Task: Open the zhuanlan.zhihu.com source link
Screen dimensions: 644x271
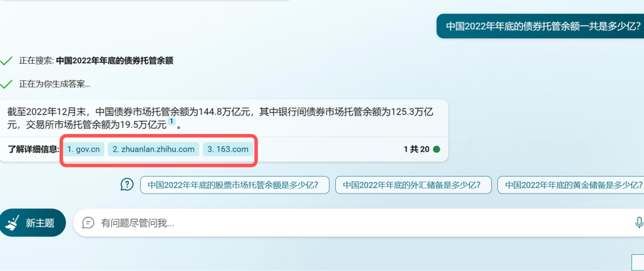Action: coord(154,149)
